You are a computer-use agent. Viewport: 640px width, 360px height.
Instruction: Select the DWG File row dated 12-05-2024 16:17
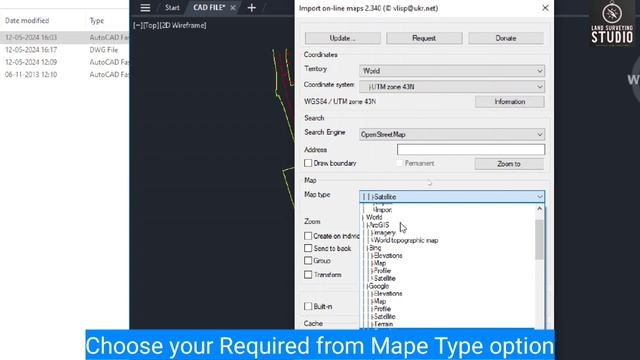click(64, 50)
